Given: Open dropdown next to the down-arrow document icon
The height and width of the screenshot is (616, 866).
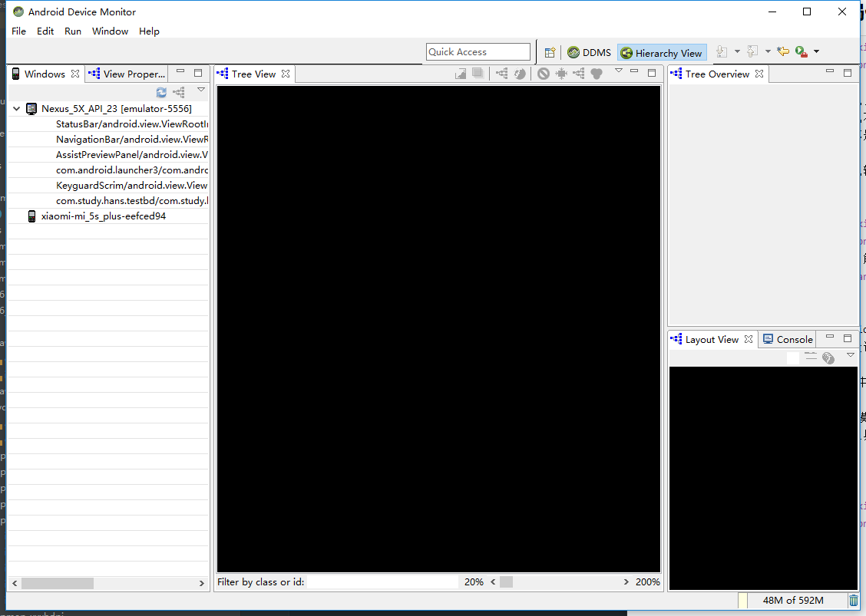Looking at the screenshot, I should (x=737, y=52).
